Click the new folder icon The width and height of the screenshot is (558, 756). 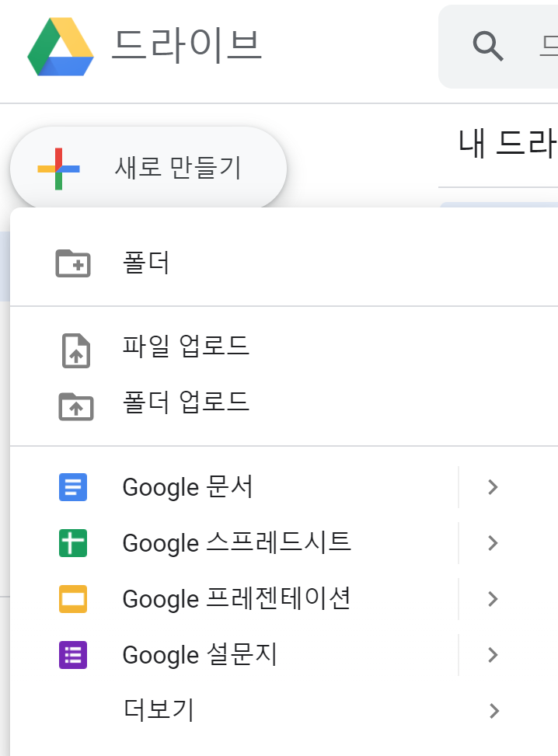[73, 263]
